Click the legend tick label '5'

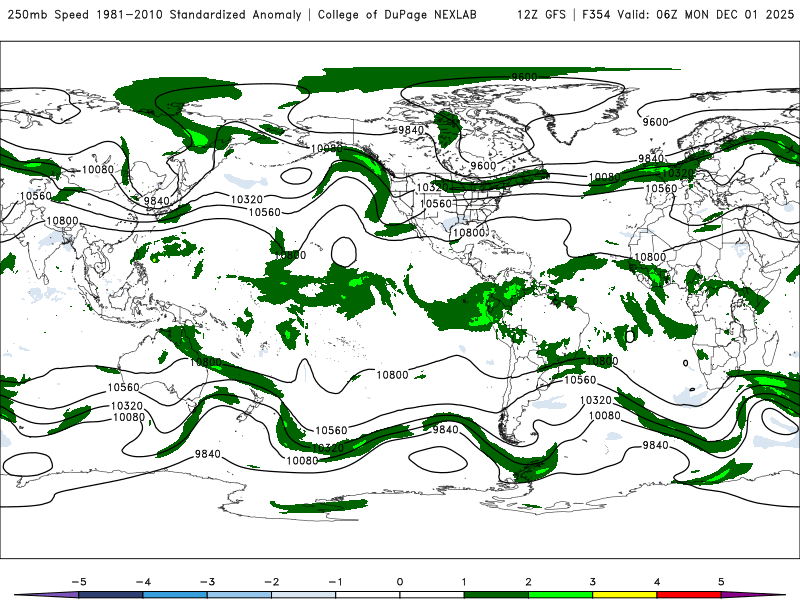tap(721, 582)
